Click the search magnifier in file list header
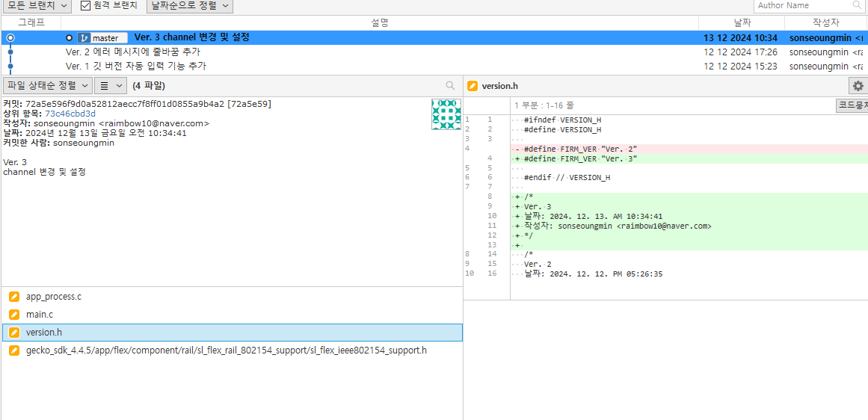The width and height of the screenshot is (868, 420). (451, 85)
